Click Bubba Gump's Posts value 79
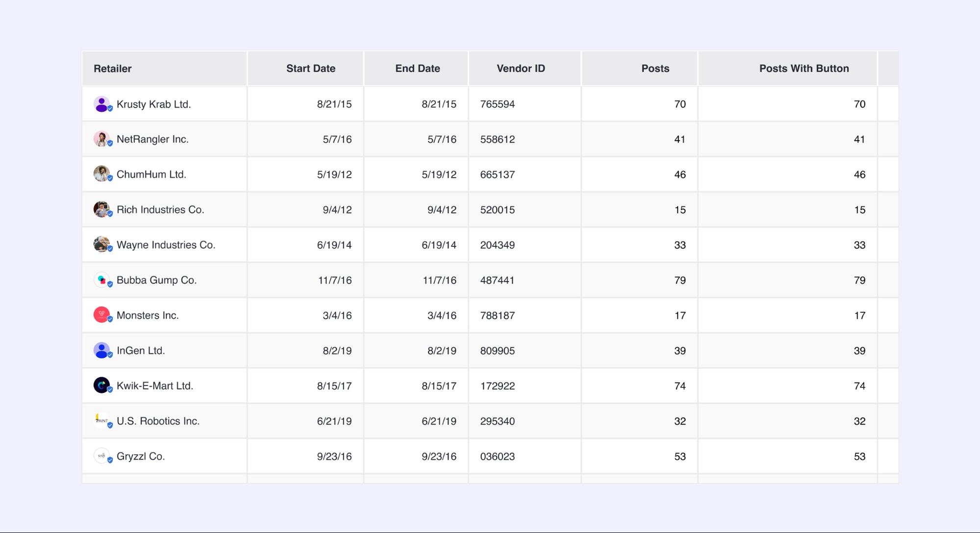The height and width of the screenshot is (533, 980). click(680, 280)
